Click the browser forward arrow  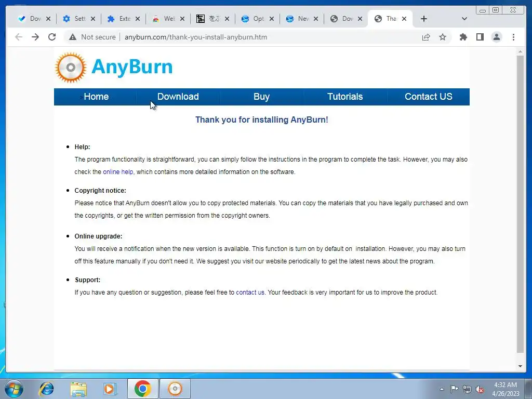pos(35,37)
